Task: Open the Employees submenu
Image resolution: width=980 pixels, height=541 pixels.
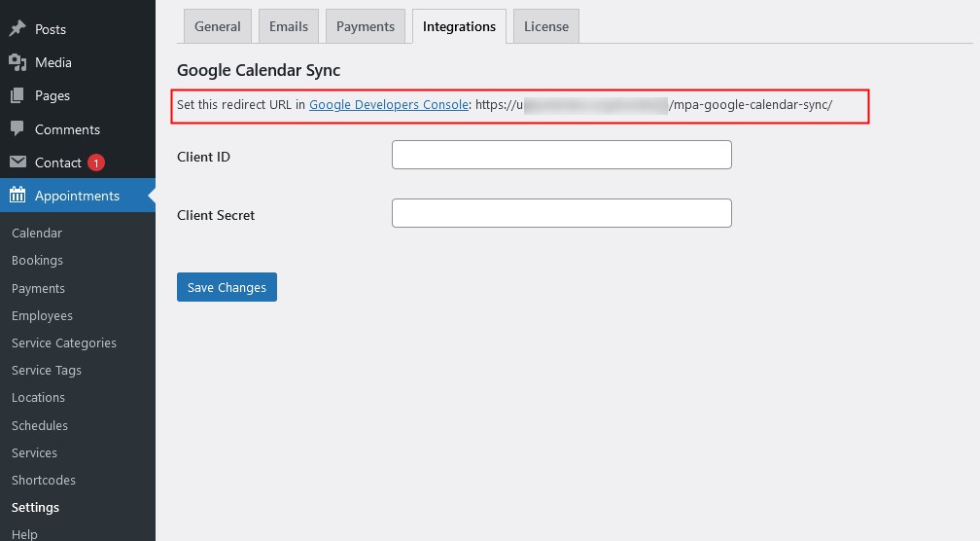Action: (x=42, y=315)
